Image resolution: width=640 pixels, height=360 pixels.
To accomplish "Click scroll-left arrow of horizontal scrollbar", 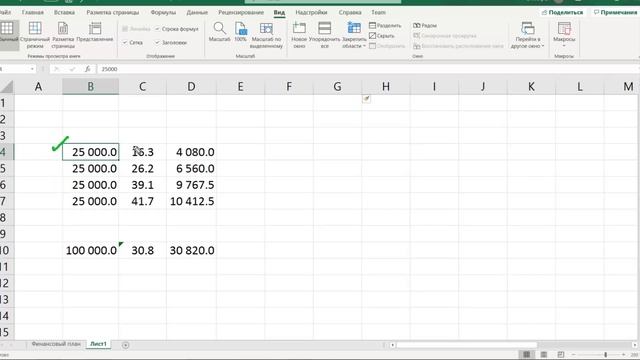I will coord(392,345).
